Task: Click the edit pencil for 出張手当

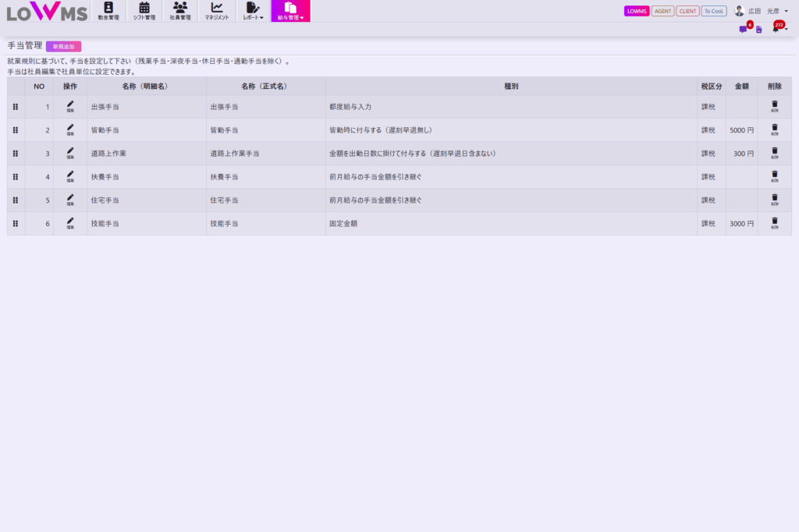Action: pyautogui.click(x=70, y=106)
